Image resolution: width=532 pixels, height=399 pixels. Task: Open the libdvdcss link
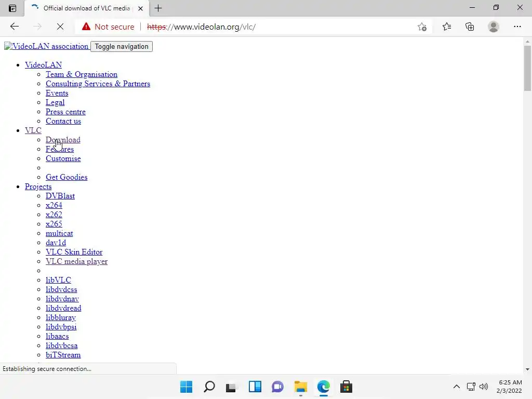(x=61, y=289)
